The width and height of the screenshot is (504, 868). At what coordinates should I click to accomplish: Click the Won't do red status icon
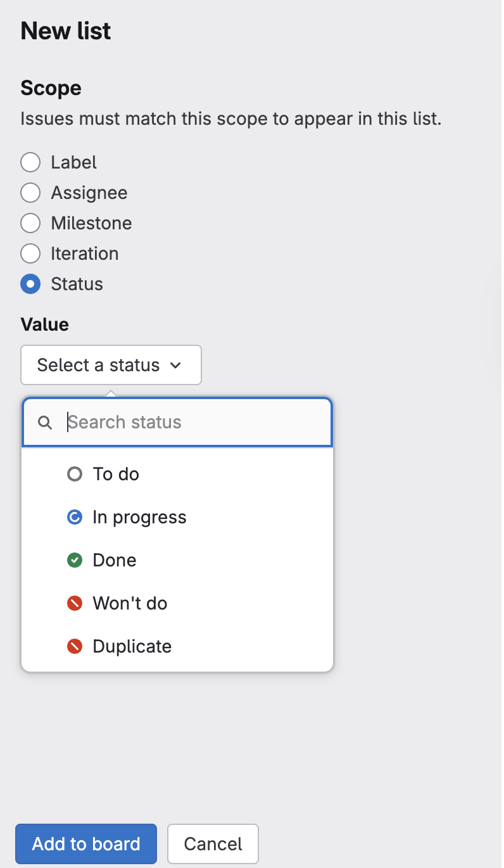[x=74, y=603]
